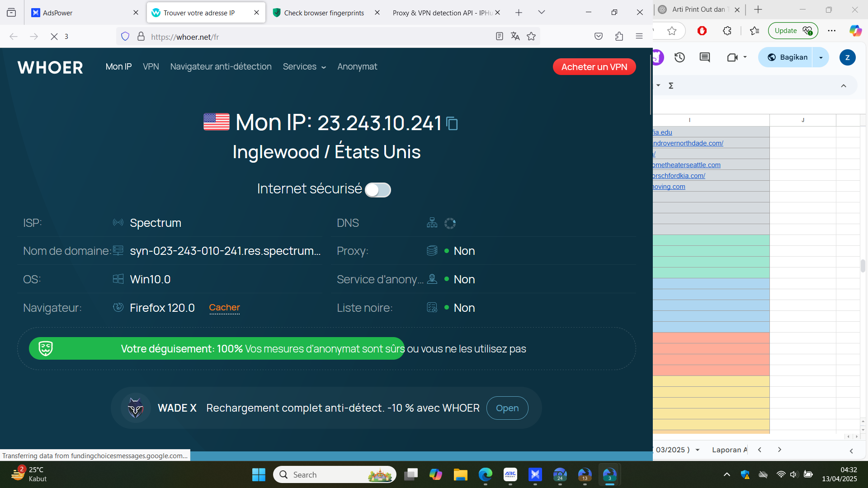Open the browser profile numbered 13 on taskbar
868x488 pixels.
click(585, 474)
